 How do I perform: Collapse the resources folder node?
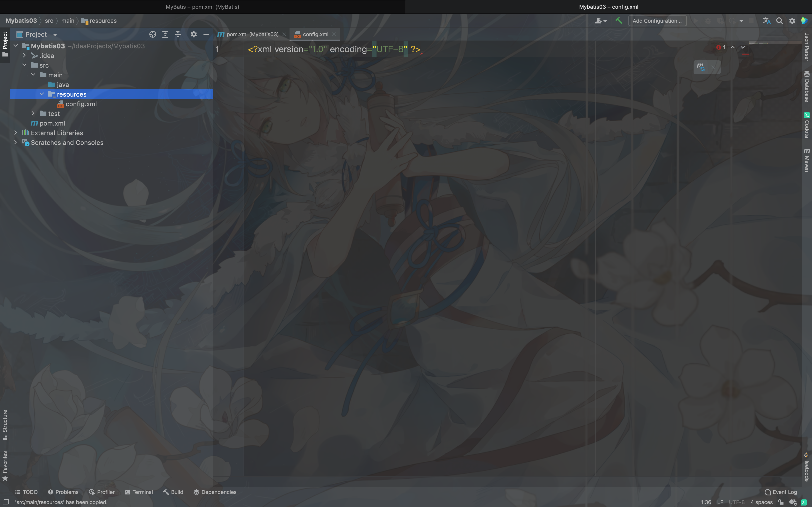(42, 94)
